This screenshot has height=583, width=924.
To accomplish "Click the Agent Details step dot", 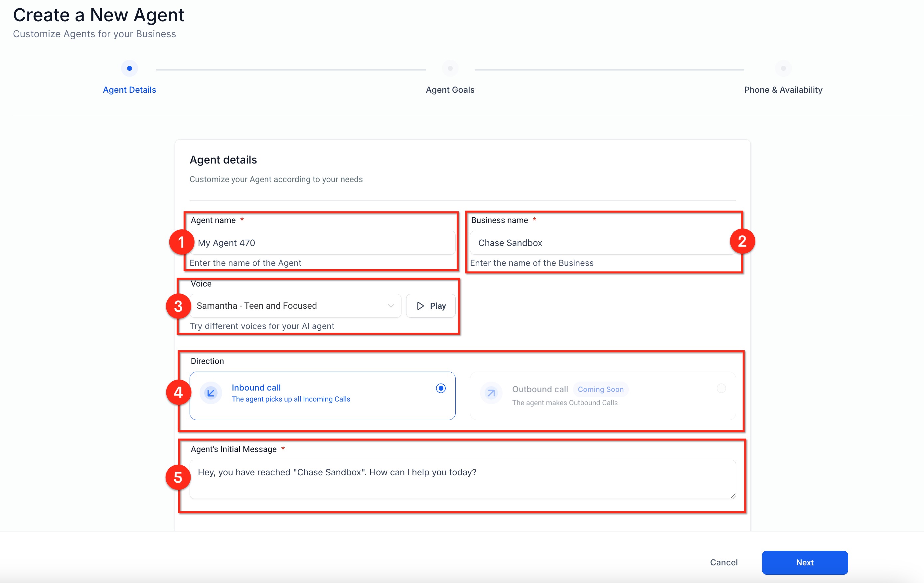I will coord(129,68).
